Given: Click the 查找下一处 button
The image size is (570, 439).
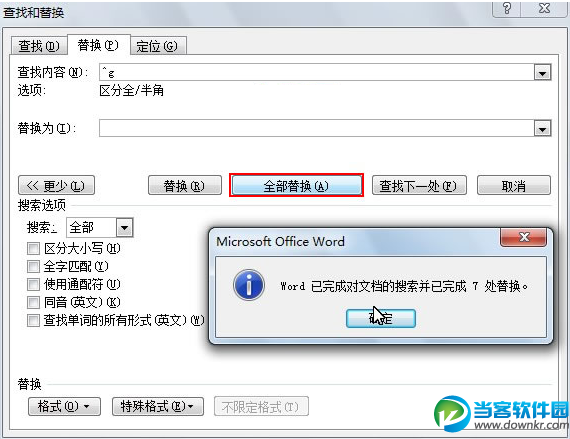Looking at the screenshot, I should pos(419,186).
